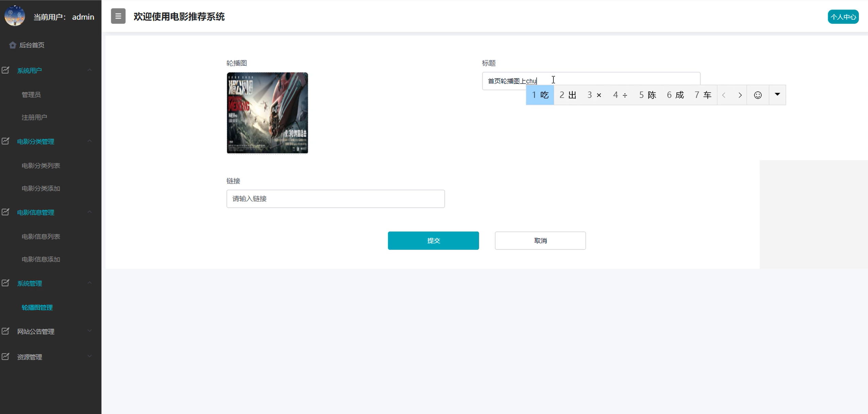Click the carousel poster thumbnail image
The image size is (868, 414).
[267, 113]
